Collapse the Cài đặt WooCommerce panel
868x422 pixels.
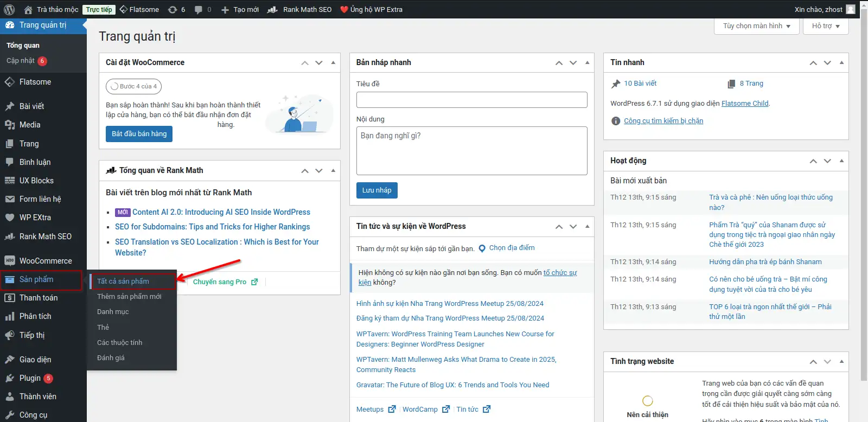pyautogui.click(x=333, y=62)
